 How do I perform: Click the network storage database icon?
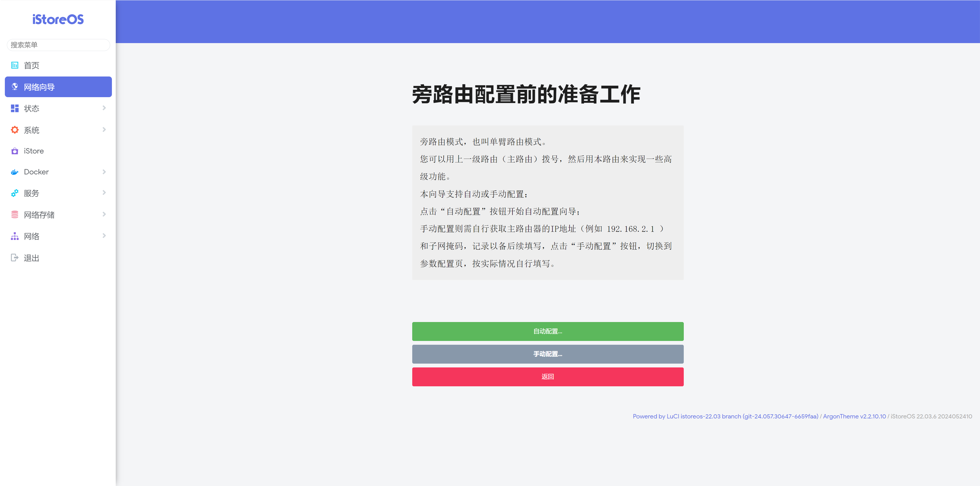click(15, 215)
